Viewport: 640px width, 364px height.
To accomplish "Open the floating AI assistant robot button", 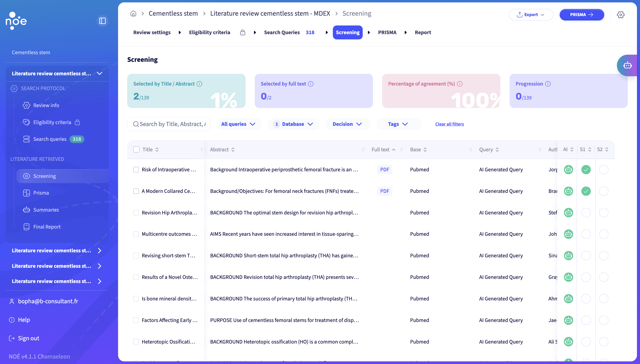I will coord(628,66).
